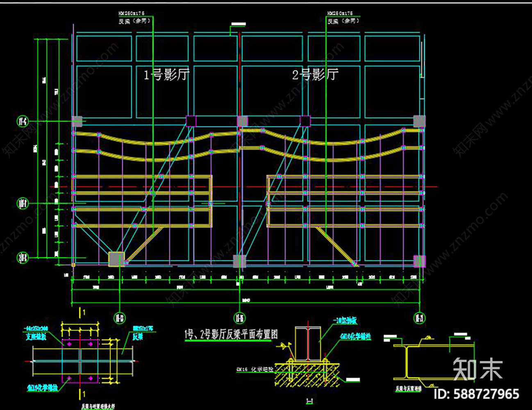Pick the HM250x175 annotation above 1号影厅

point(132,14)
